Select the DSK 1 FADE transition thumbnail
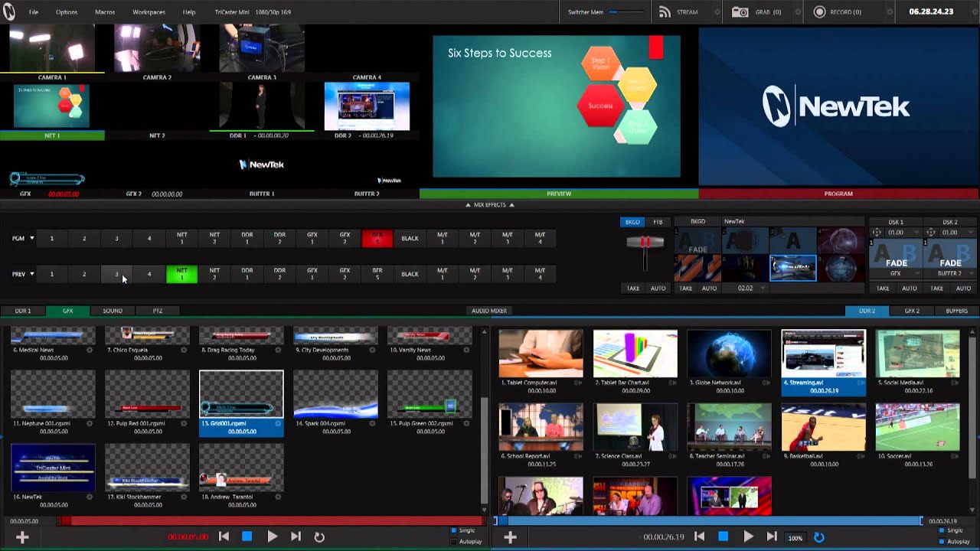The width and height of the screenshot is (980, 551). pyautogui.click(x=896, y=253)
